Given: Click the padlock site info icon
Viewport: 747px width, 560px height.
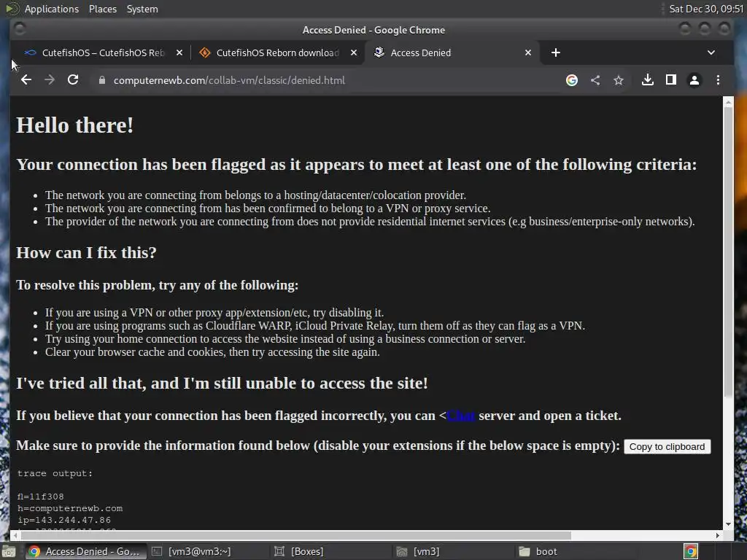Looking at the screenshot, I should coord(101,80).
